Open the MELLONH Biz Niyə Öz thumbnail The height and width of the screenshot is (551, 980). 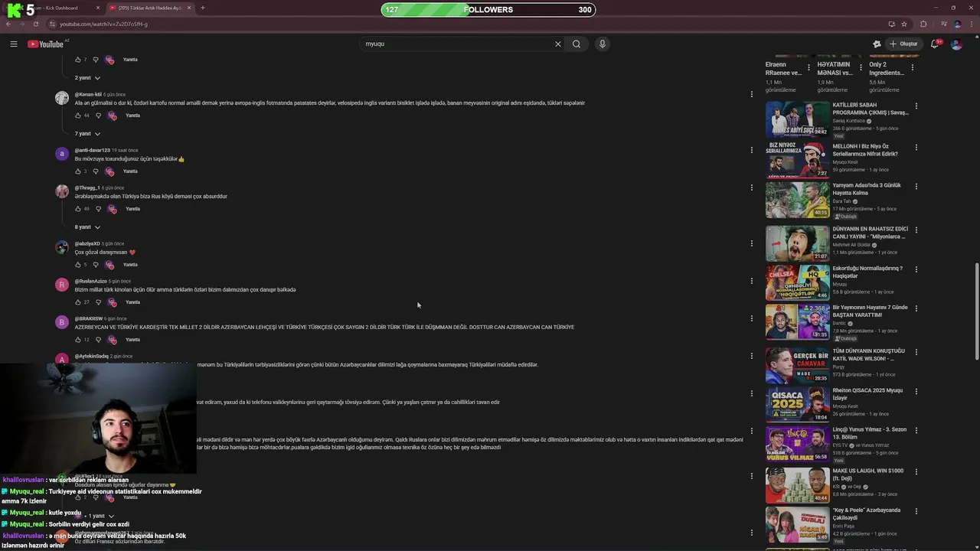(797, 161)
